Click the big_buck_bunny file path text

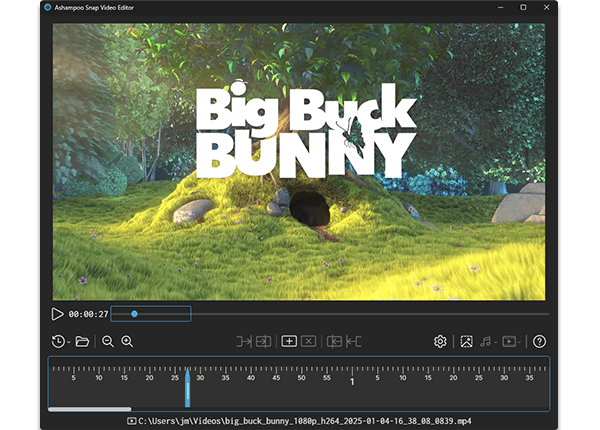click(x=305, y=421)
